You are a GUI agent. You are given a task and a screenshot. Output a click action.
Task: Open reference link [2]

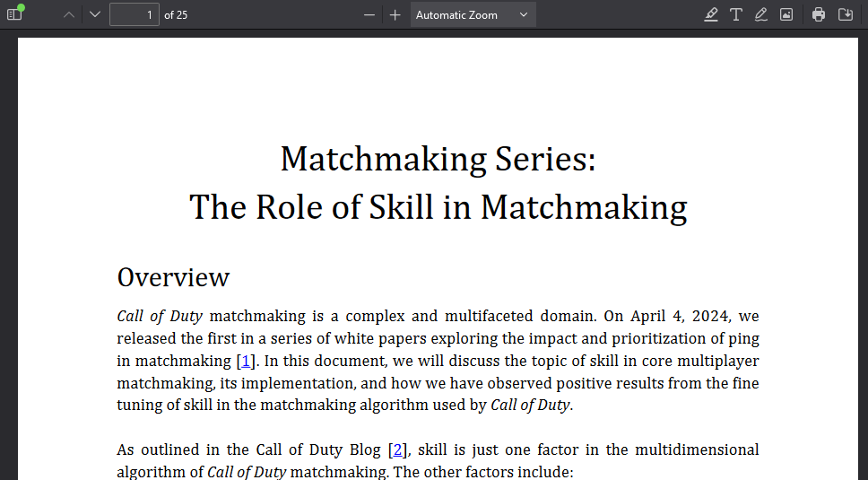(398, 449)
